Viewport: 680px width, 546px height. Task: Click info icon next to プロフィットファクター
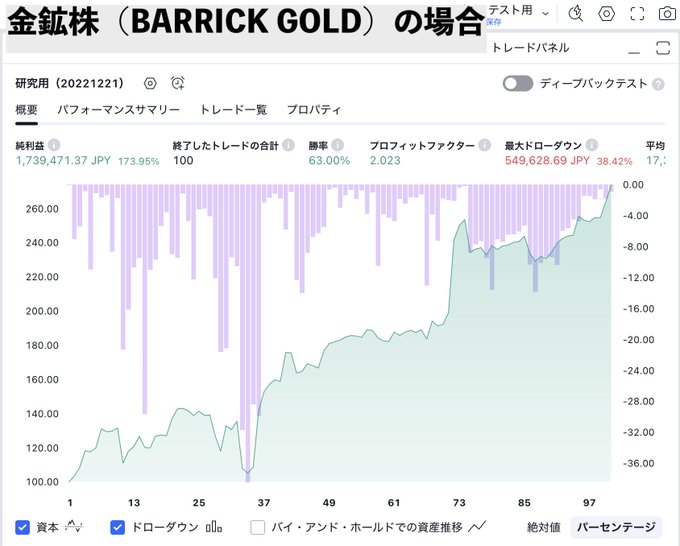tap(484, 145)
